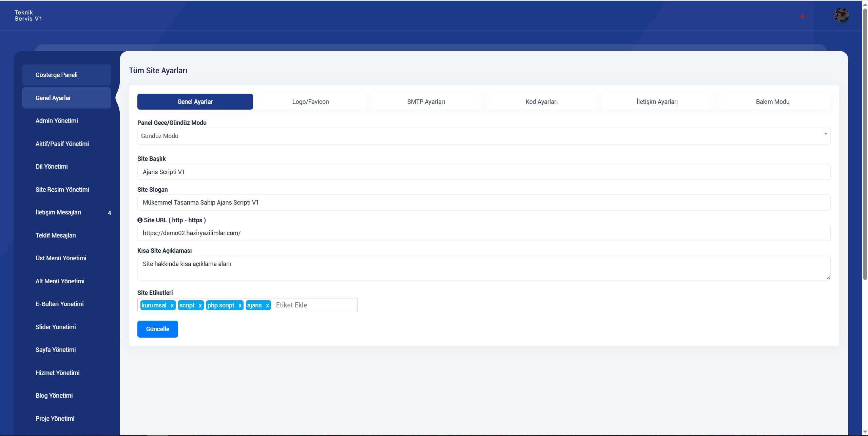The height and width of the screenshot is (436, 868).
Task: Click into the Site Slogan field
Action: 484,203
